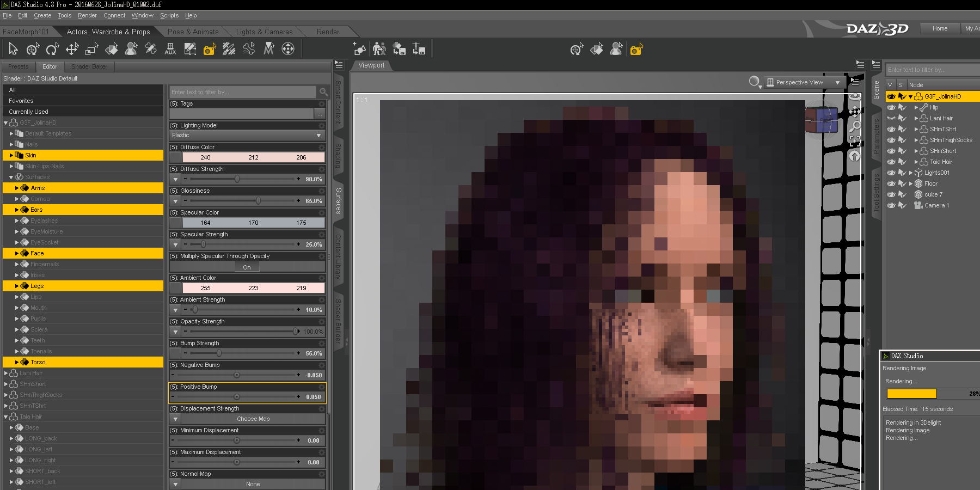Select the Favorites filter

(x=83, y=101)
